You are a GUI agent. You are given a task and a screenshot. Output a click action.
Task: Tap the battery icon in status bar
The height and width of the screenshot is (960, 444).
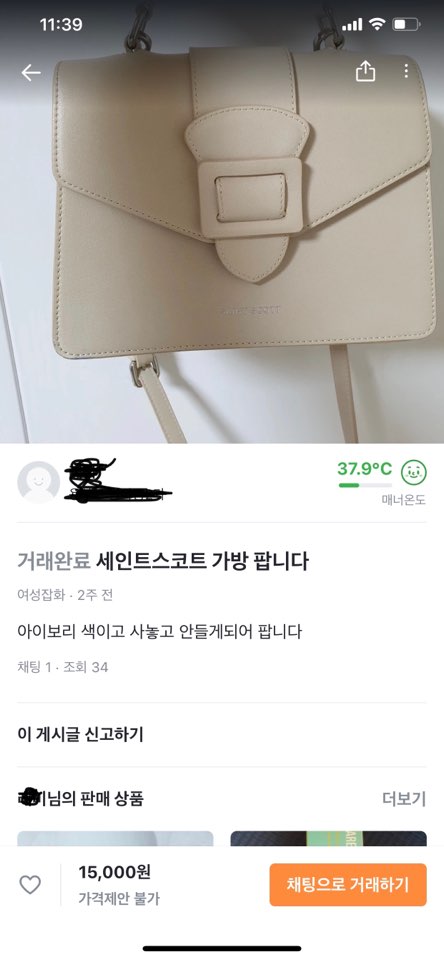pyautogui.click(x=406, y=24)
